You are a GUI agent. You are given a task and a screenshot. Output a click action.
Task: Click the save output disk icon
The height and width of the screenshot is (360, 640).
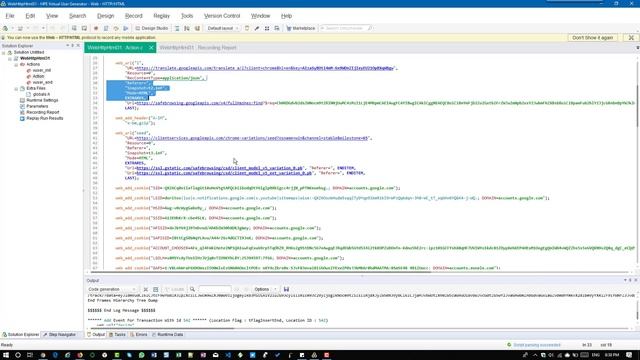tap(286, 289)
